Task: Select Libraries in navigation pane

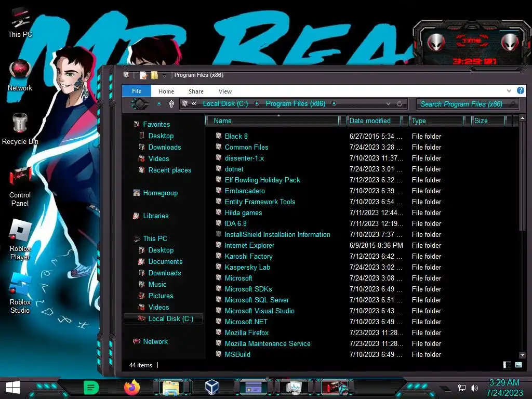Action: [156, 216]
